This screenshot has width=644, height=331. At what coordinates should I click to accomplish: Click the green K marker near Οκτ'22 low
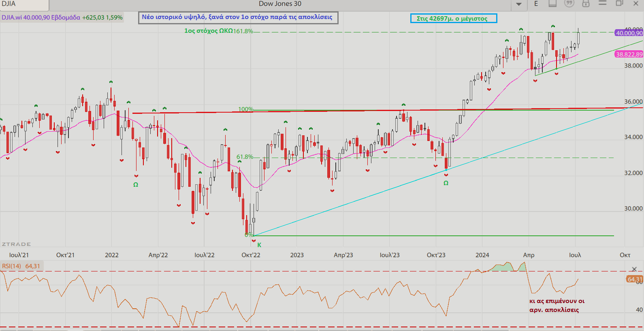click(259, 245)
